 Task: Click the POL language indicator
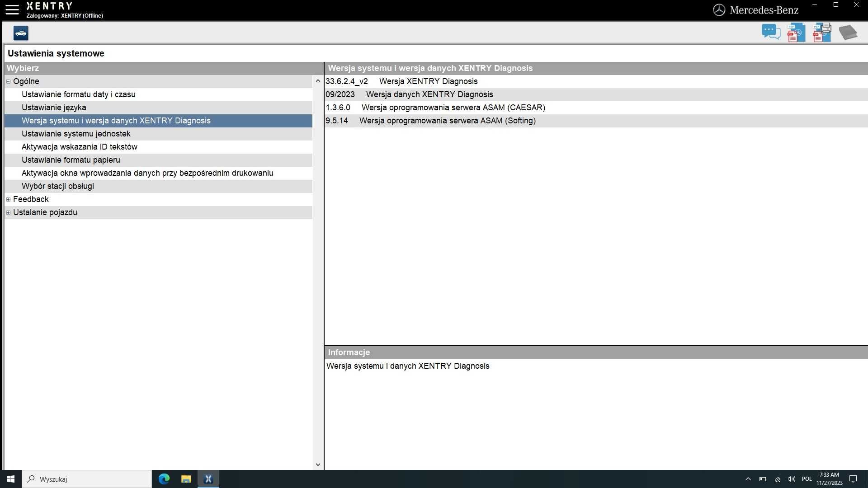pyautogui.click(x=807, y=479)
